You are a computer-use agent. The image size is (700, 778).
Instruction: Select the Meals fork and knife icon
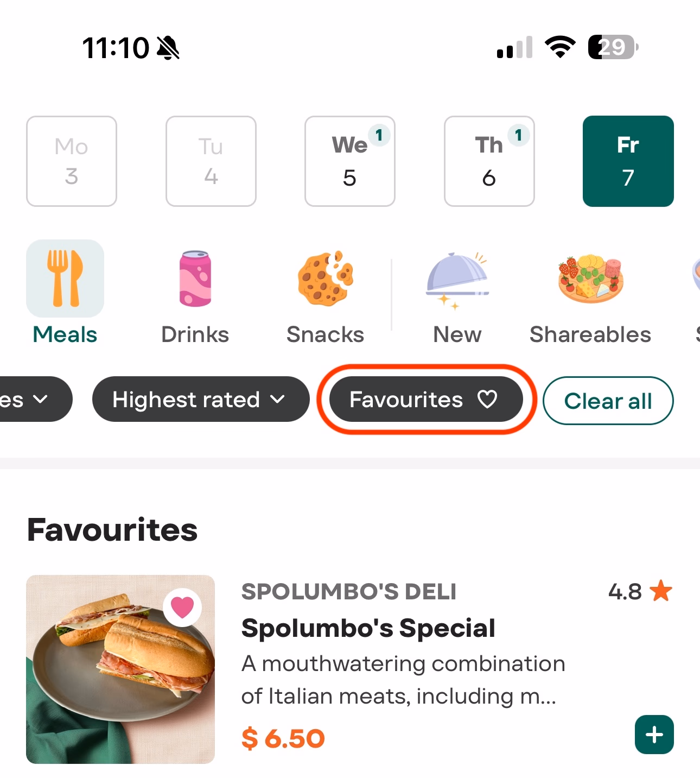click(x=65, y=279)
